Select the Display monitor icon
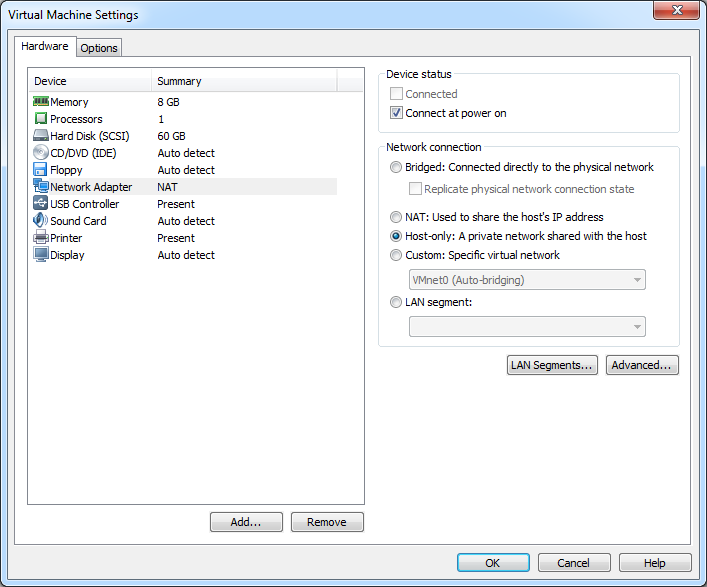Viewport: 707px width, 587px height. [41, 255]
